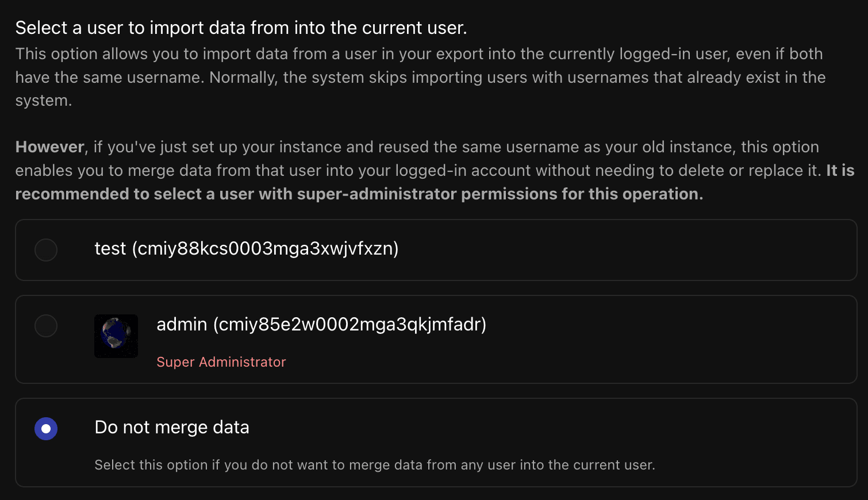Click the description under Do not merge data
This screenshot has height=500, width=868.
[374, 465]
